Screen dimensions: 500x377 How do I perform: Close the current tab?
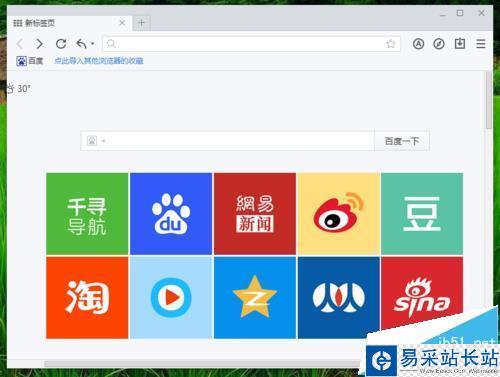tap(122, 23)
